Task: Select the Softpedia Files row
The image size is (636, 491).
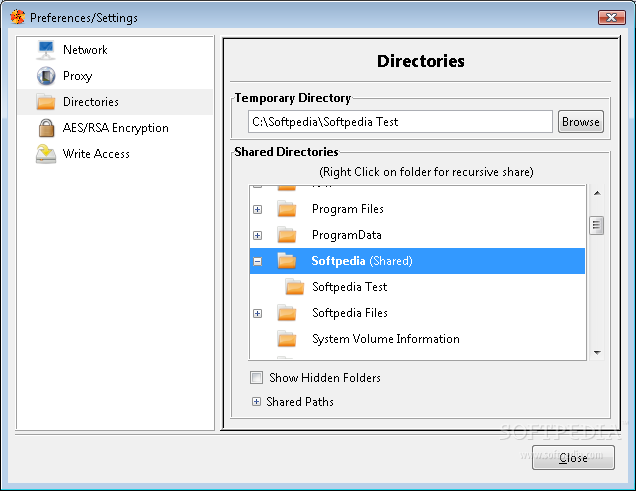Action: tap(417, 313)
